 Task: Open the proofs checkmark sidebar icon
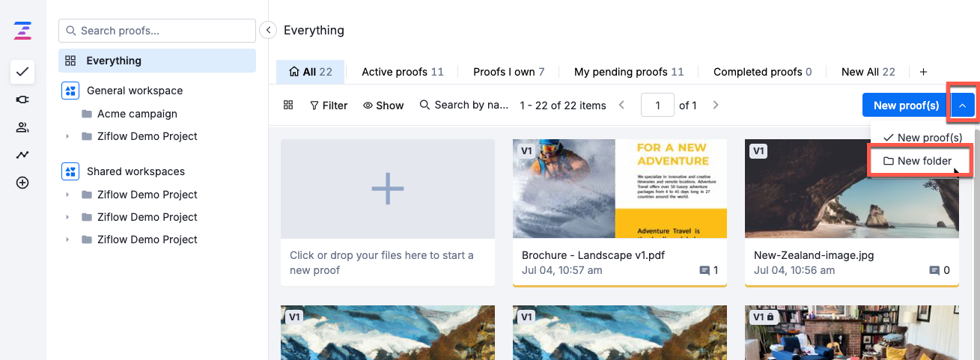[22, 72]
